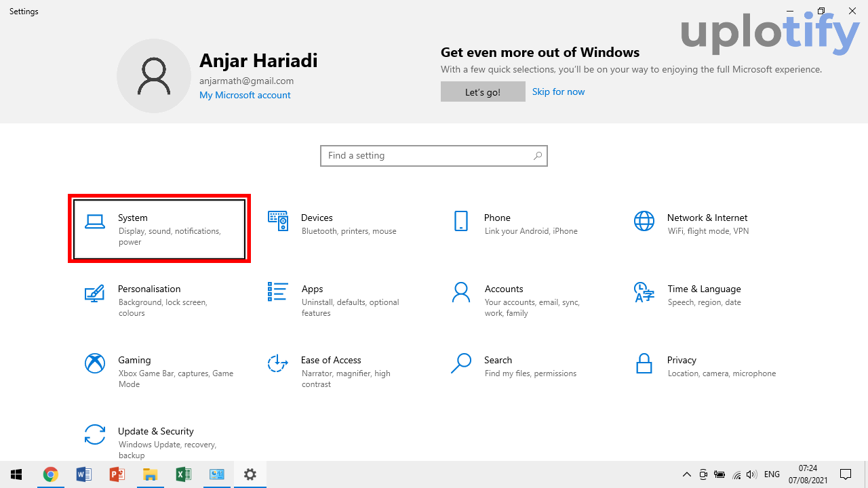The image size is (868, 488).
Task: Minimize the Settings window
Action: pyautogui.click(x=790, y=11)
